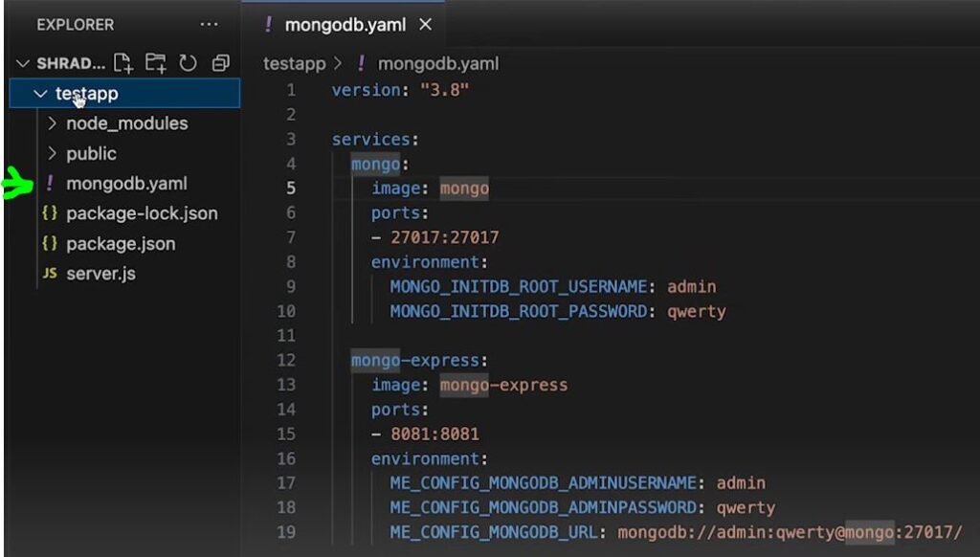Click the JS icon of server.js
The image size is (980, 557).
tap(50, 273)
